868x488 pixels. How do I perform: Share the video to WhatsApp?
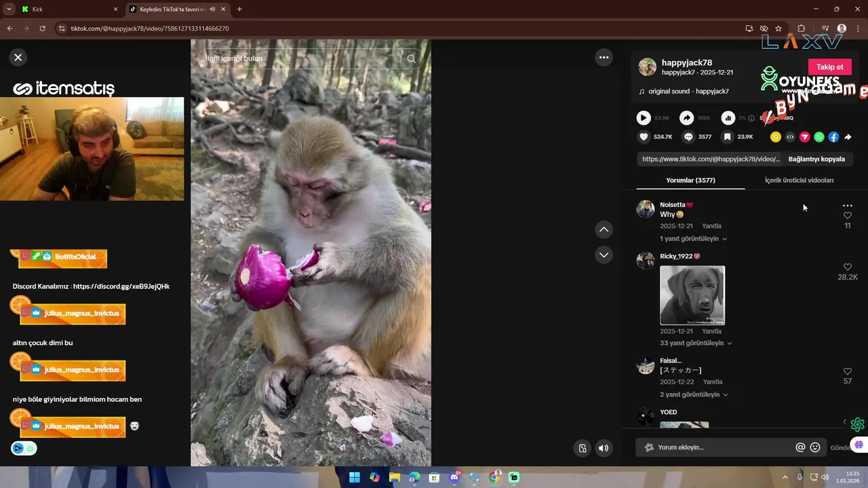[819, 137]
